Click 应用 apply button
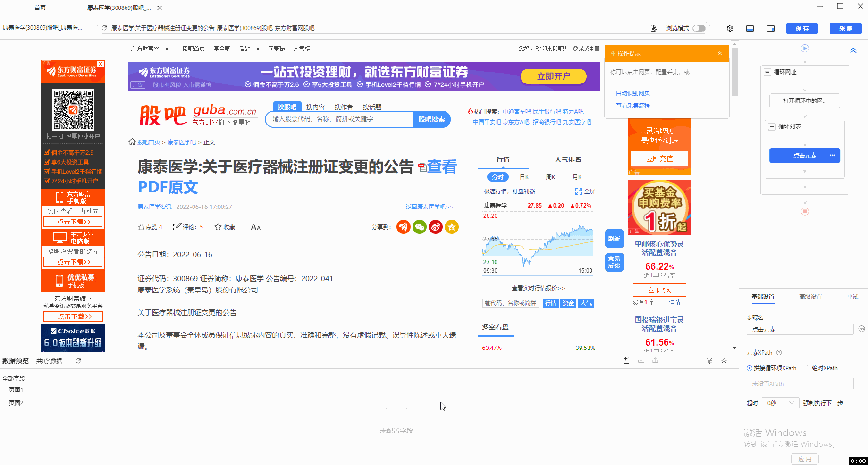This screenshot has width=868, height=465. (x=805, y=459)
